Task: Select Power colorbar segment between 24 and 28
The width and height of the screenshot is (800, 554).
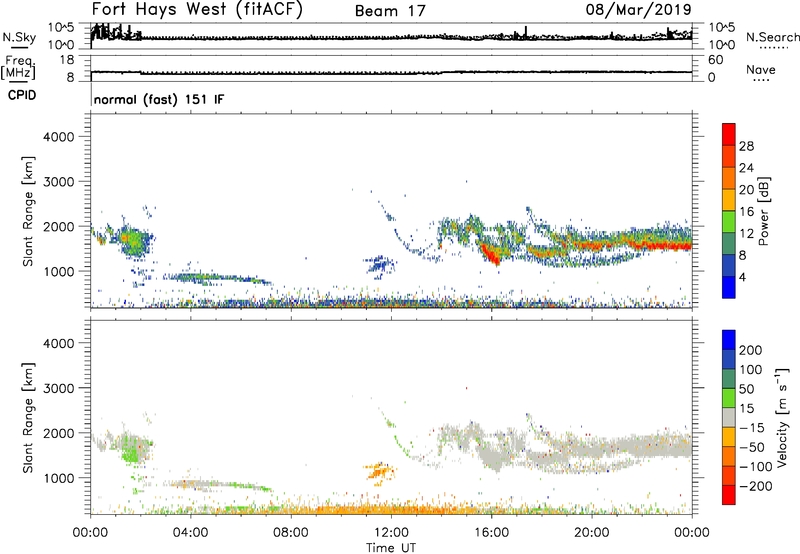Action: click(729, 156)
